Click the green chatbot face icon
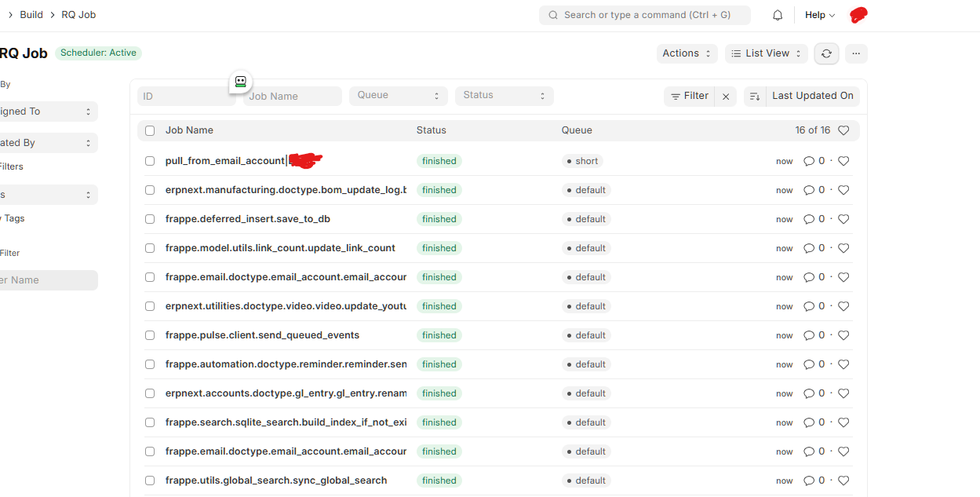980x497 pixels. point(241,81)
